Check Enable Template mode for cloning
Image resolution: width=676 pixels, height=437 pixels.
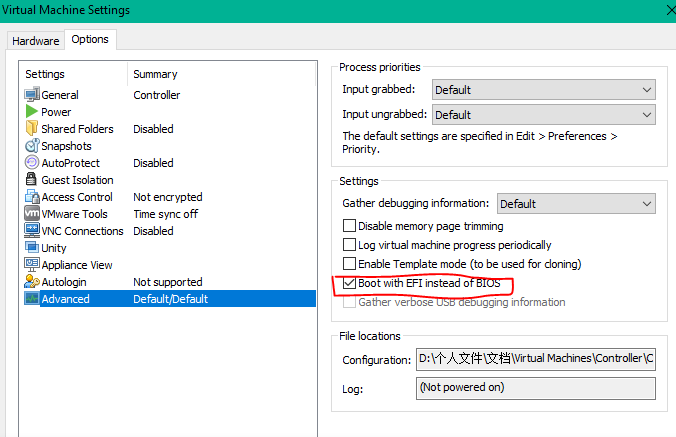click(350, 264)
